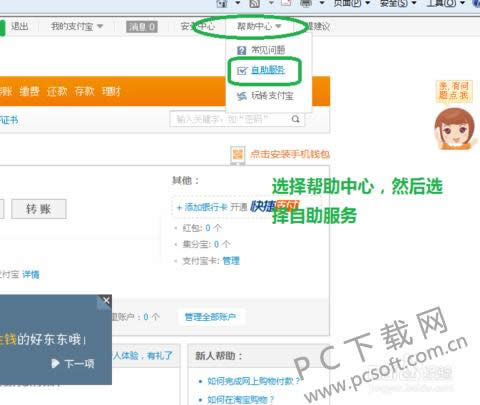This screenshot has height=405, width=480.
Task: Click the customer service avatar girl
Action: click(x=454, y=128)
